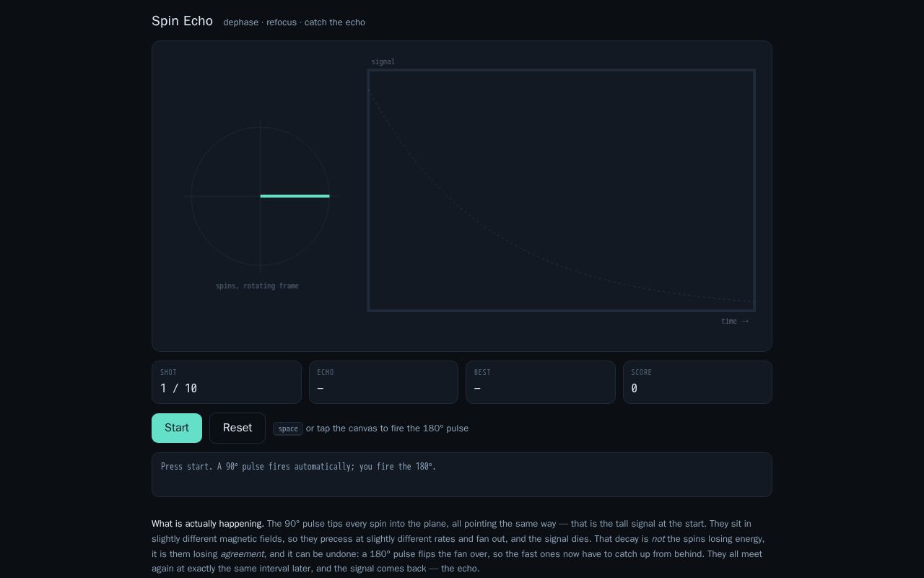This screenshot has height=578, width=924.
Task: Click the SHOT 1 / 10 stat card
Action: click(227, 382)
